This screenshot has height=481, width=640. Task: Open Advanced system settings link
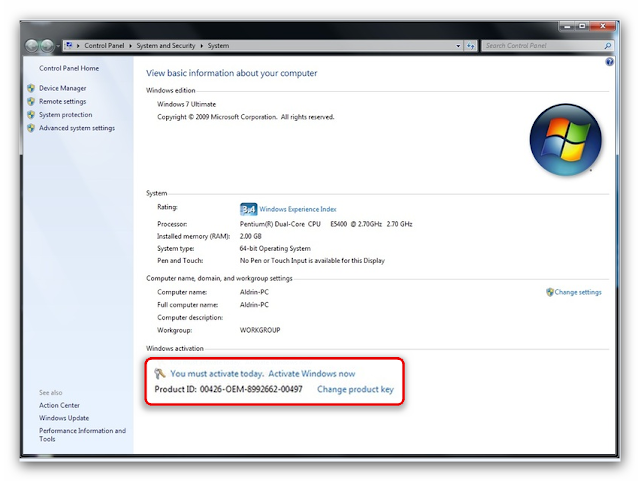point(77,128)
